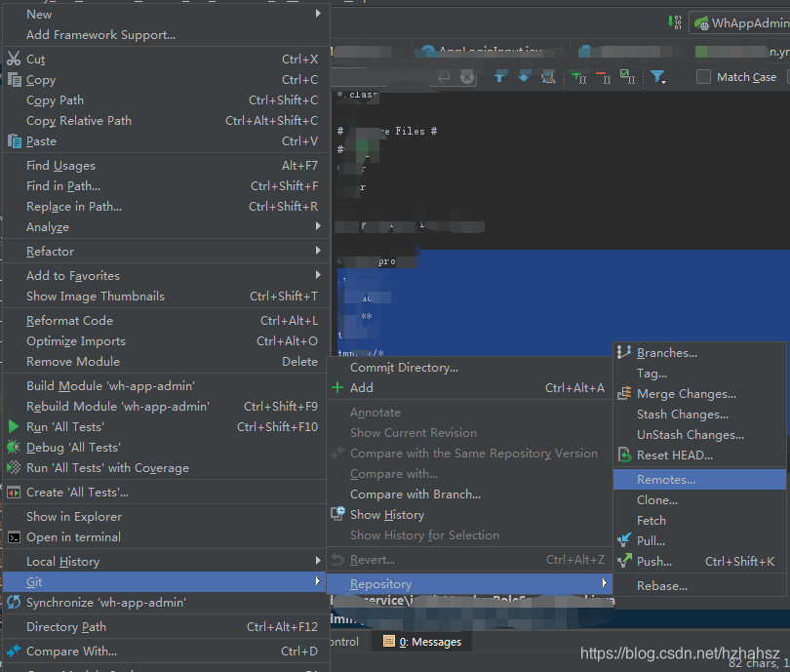Click the Show History icon
This screenshot has width=790, height=672.
337,513
